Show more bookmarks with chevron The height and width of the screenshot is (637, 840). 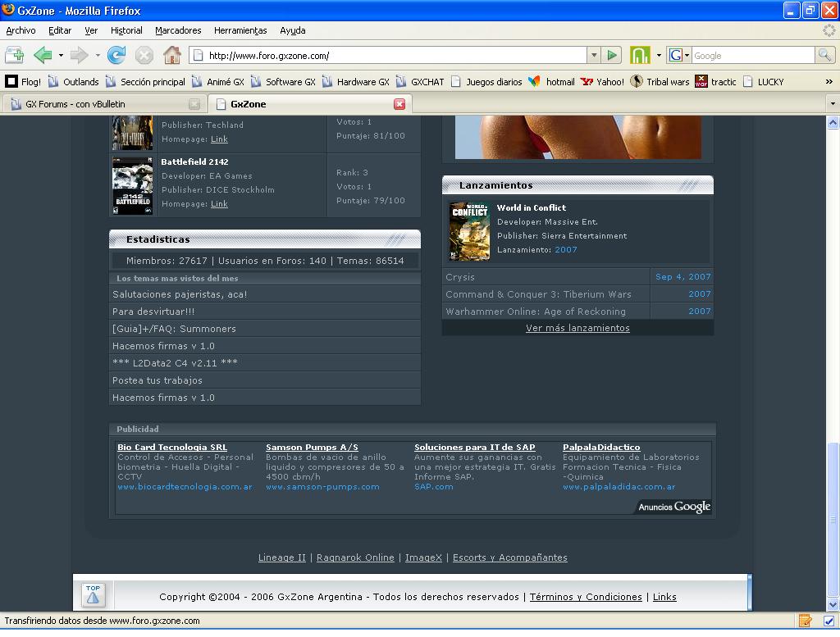pos(829,82)
